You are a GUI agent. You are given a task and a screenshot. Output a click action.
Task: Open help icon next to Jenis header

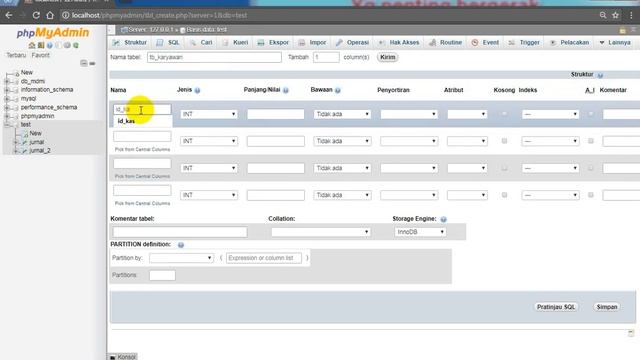pos(197,90)
